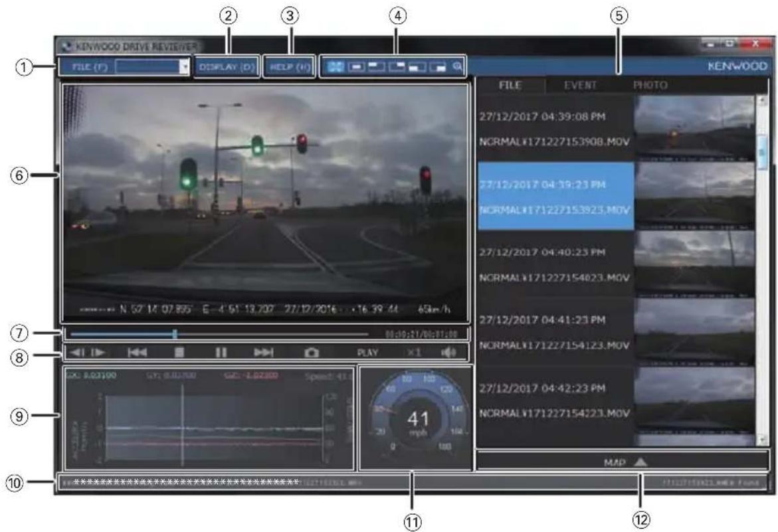Viewport: 778px width, 532px height.
Task: Switch to the FILE tab
Action: pyautogui.click(x=510, y=85)
